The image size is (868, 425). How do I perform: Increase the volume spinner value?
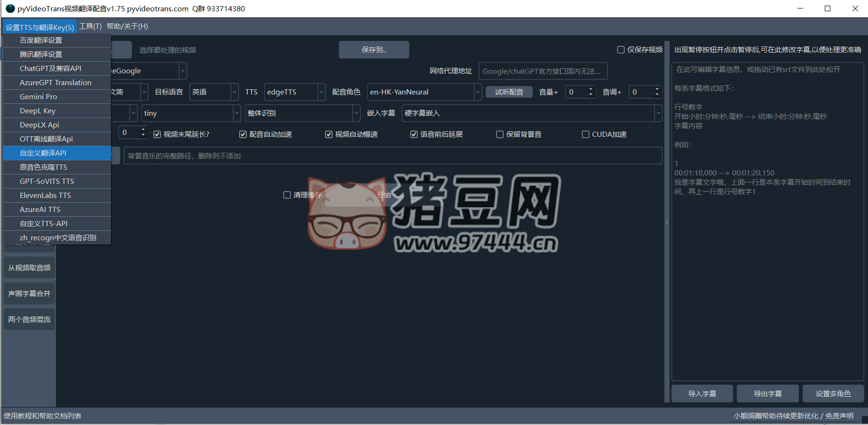click(591, 89)
